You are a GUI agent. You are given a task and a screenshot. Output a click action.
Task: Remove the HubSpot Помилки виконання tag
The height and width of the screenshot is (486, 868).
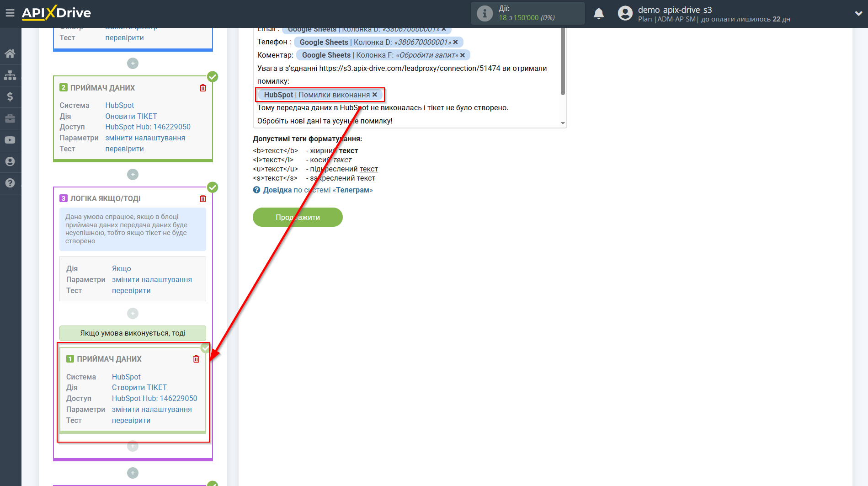tap(375, 95)
